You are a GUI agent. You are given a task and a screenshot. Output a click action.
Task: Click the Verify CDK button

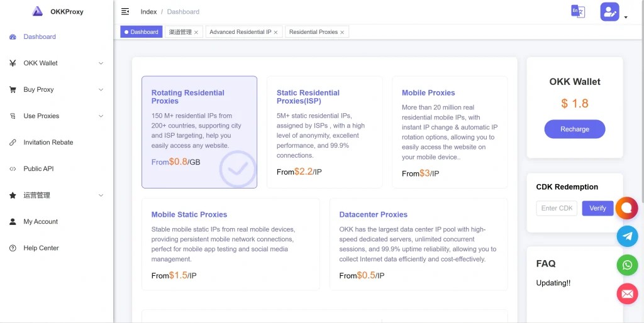597,209
